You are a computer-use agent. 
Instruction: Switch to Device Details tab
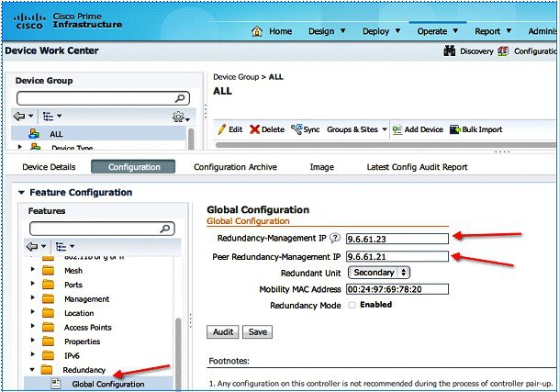(49, 167)
